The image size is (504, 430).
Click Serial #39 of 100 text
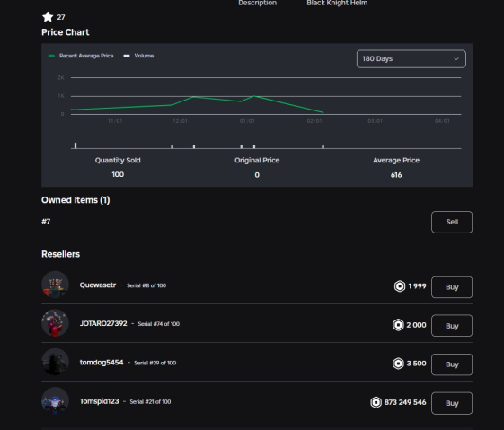point(155,363)
